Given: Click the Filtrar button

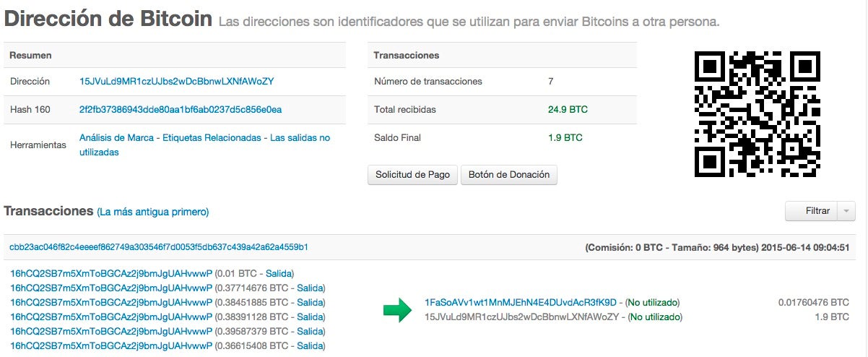Looking at the screenshot, I should tap(812, 211).
